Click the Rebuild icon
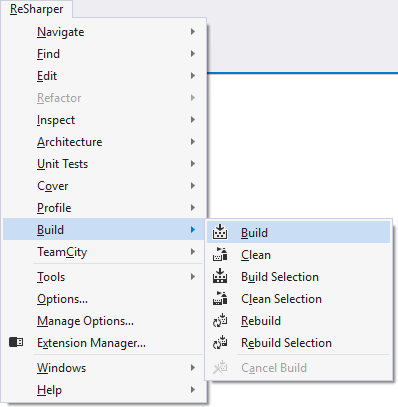 tap(220, 321)
